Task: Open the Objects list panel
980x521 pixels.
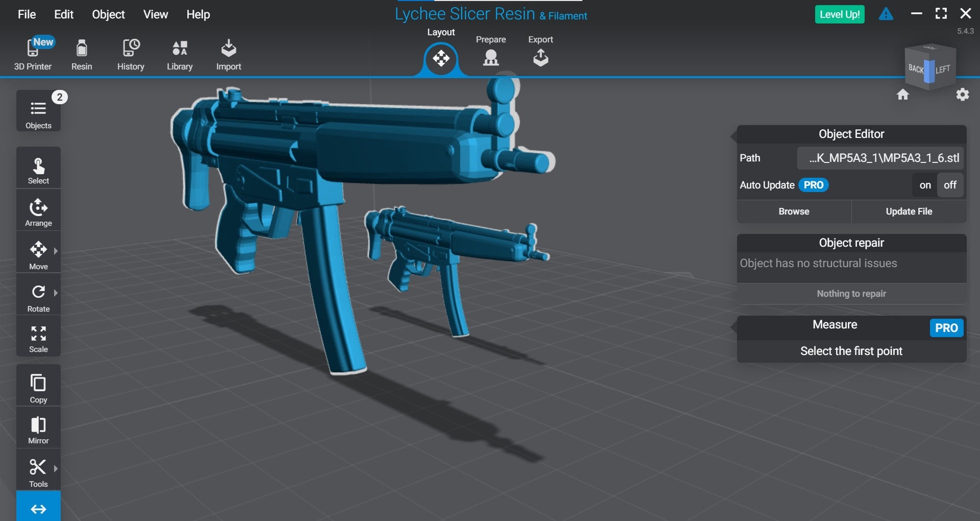Action: point(38,111)
